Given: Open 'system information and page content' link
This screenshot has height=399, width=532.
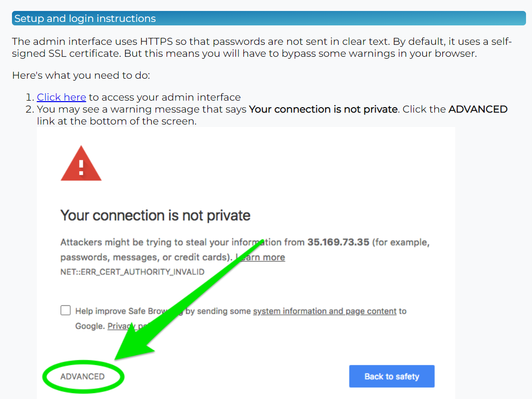Looking at the screenshot, I should [325, 311].
